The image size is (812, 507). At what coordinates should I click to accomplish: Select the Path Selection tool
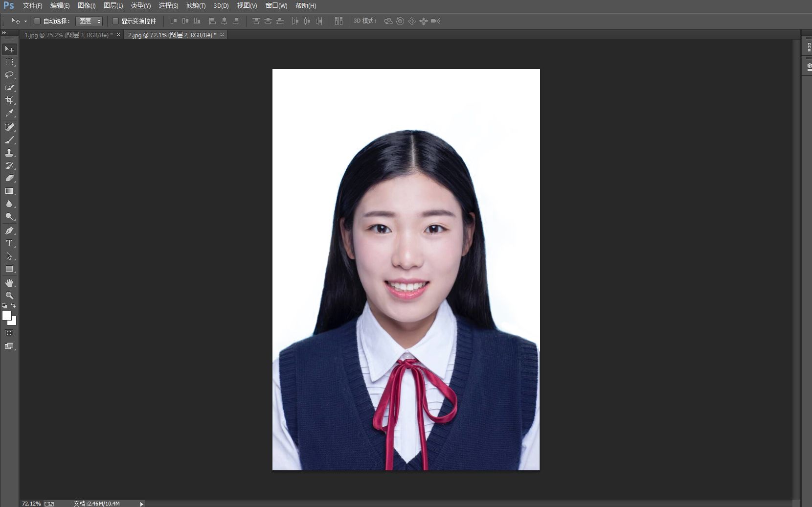[9, 256]
